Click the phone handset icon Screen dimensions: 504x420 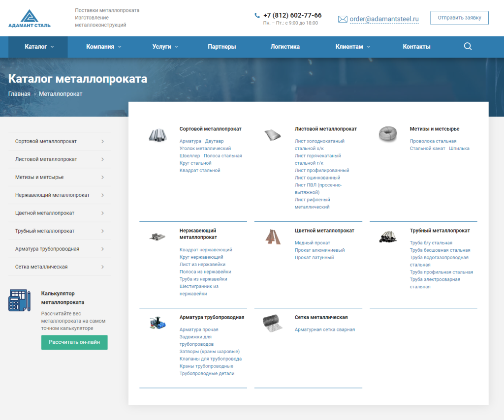click(257, 15)
